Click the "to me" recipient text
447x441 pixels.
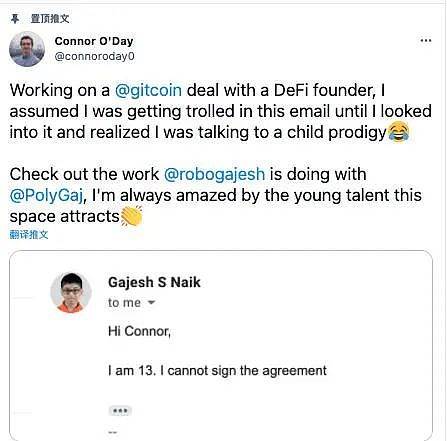point(124,303)
